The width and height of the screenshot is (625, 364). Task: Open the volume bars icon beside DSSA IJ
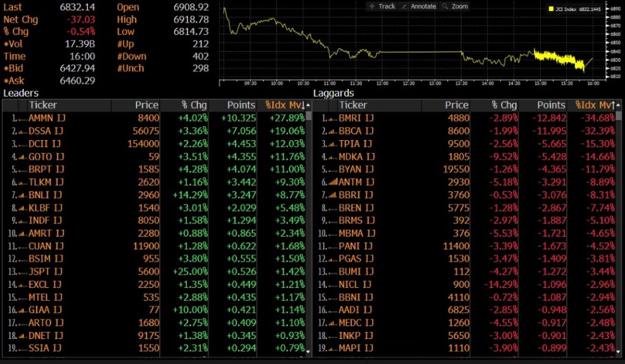(x=23, y=132)
